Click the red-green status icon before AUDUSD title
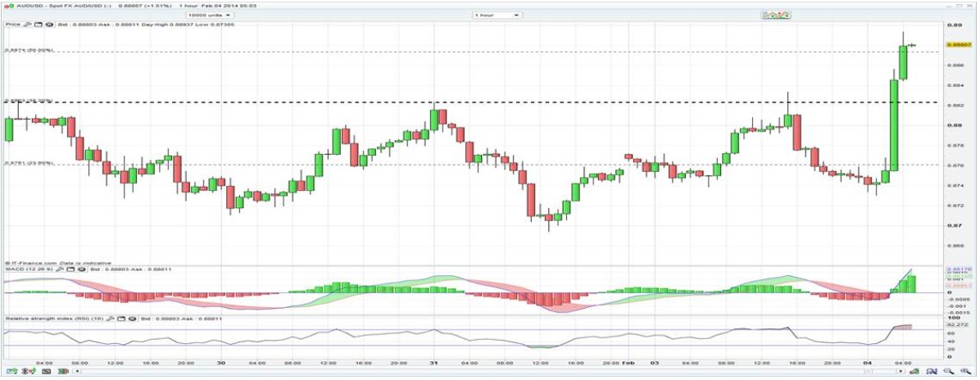 (x=7, y=5)
